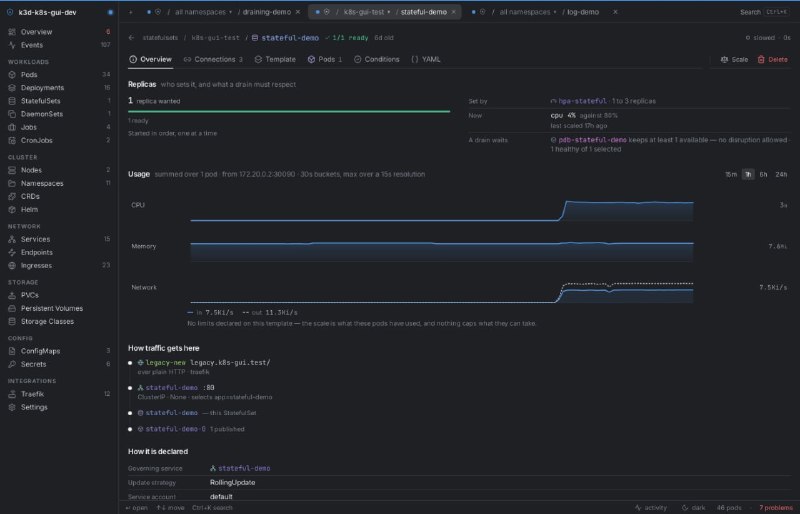Open the Overview item in the sidebar
Screen dimensions: 800x514
[59, 32]
